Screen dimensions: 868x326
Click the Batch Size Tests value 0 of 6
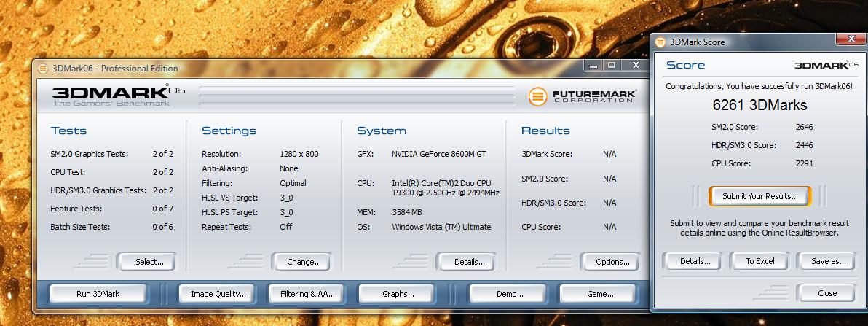(x=163, y=227)
